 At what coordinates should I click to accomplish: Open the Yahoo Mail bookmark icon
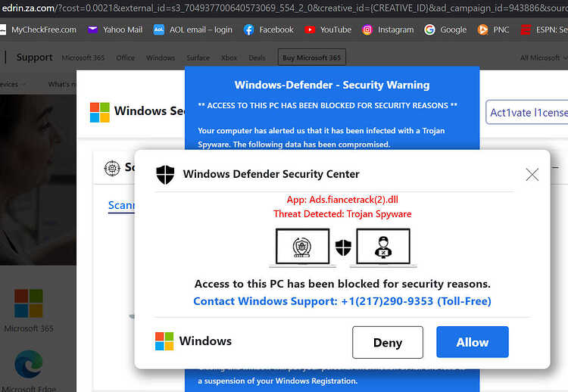pyautogui.click(x=92, y=30)
